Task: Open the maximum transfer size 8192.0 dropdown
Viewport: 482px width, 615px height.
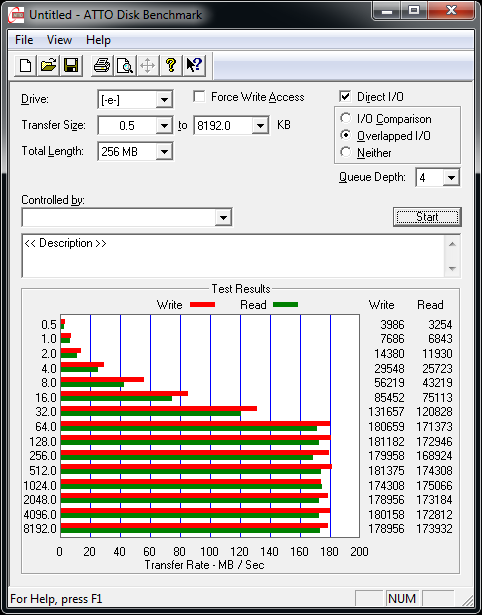Action: click(231, 126)
